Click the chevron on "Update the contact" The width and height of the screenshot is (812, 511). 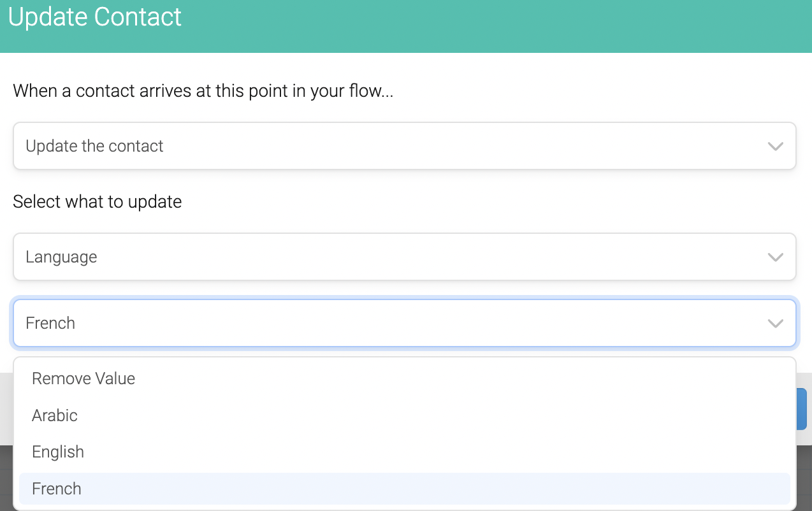[x=775, y=146]
